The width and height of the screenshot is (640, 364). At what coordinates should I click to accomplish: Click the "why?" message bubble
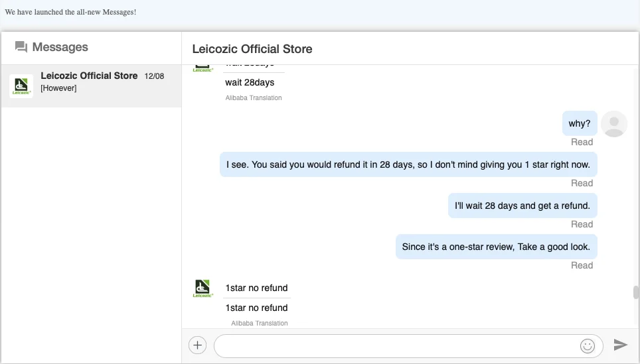click(580, 123)
